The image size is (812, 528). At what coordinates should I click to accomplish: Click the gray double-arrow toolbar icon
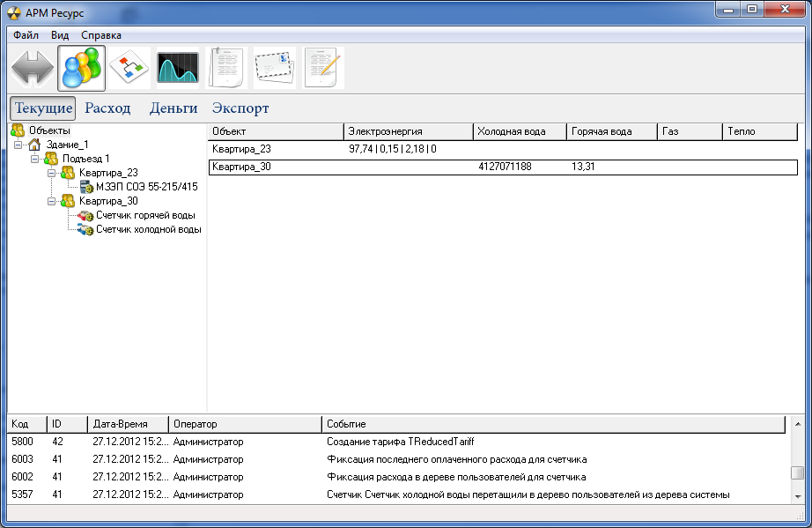(x=33, y=69)
